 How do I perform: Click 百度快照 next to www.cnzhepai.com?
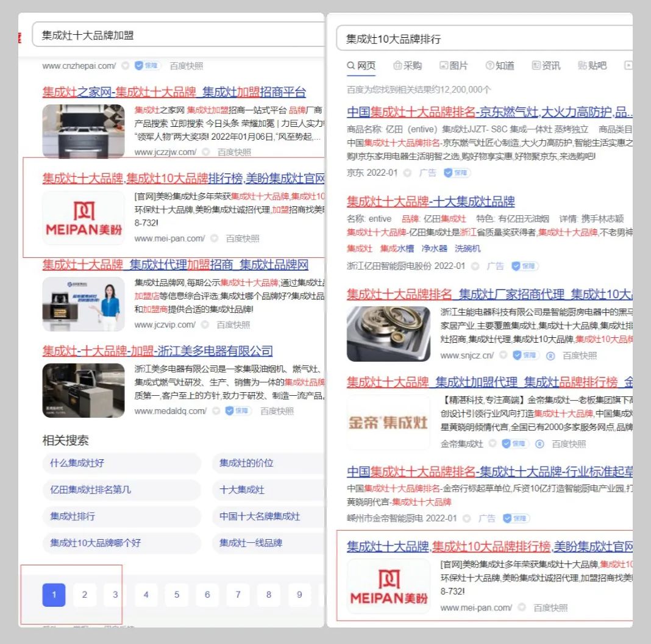pyautogui.click(x=187, y=66)
